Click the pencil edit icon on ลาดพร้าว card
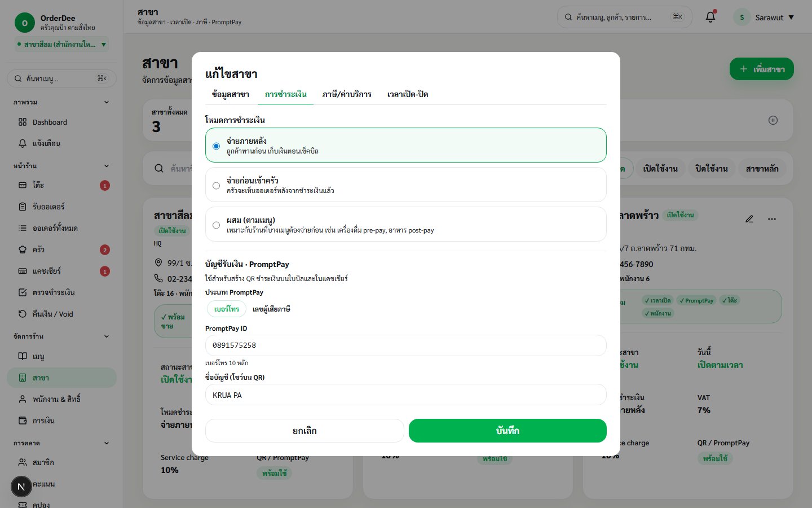Image resolution: width=812 pixels, height=508 pixels. click(x=749, y=219)
